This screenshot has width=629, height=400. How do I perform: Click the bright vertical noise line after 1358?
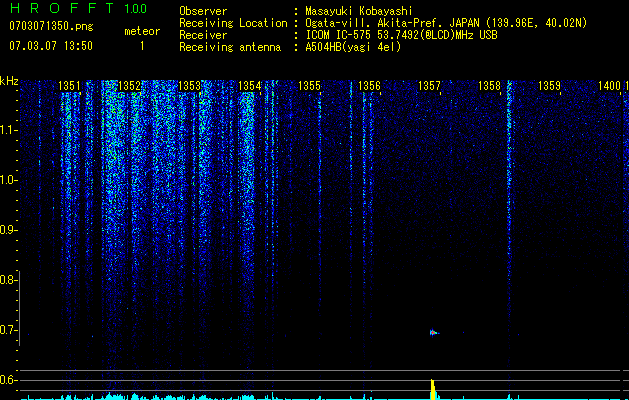point(509,237)
